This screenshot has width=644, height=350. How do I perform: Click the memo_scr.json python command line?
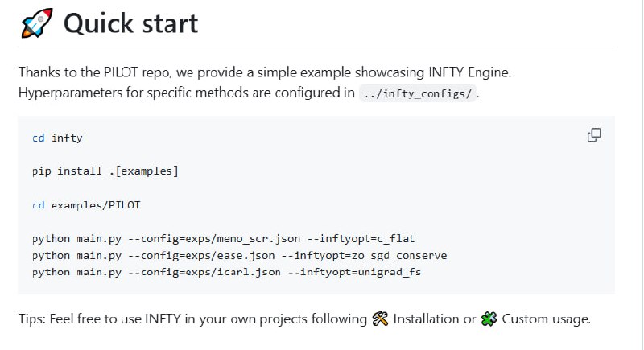pos(223,239)
